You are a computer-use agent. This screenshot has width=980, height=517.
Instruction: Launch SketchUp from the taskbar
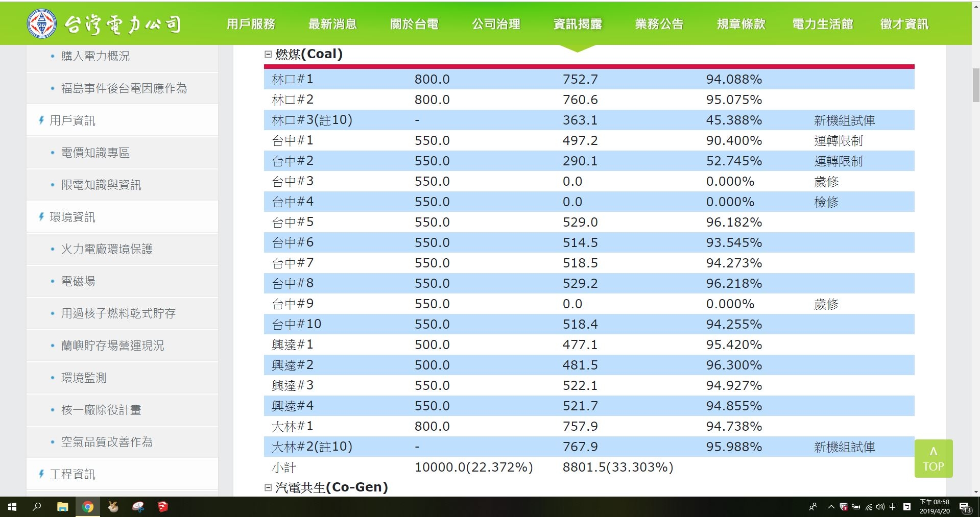coord(163,507)
